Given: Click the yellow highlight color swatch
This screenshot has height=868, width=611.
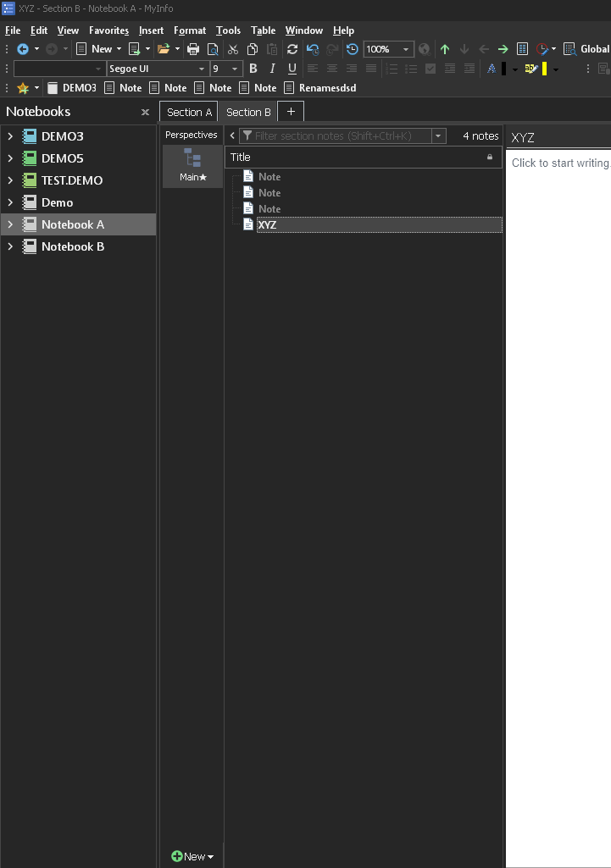Looking at the screenshot, I should 544,69.
